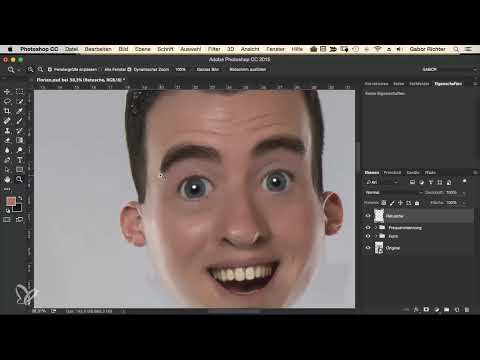The height and width of the screenshot is (360, 480).
Task: Click the add layer mask icon
Action: [426, 310]
